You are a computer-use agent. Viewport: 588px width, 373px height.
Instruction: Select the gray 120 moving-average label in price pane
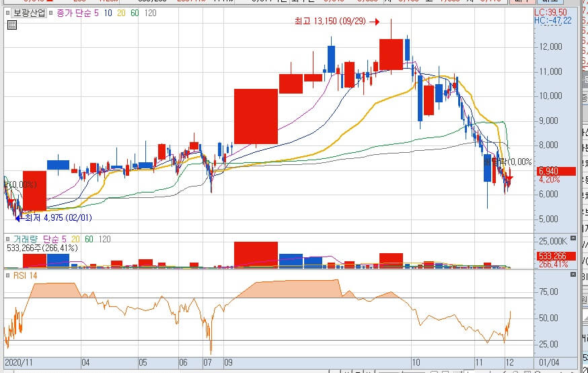[x=151, y=13]
